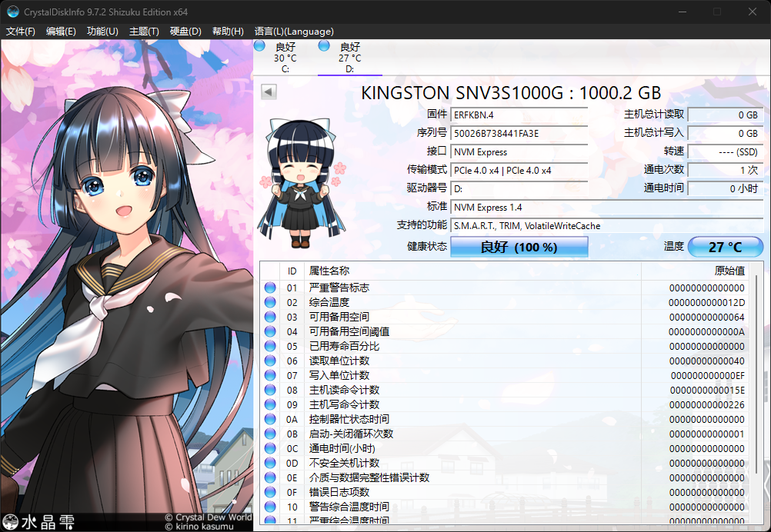Click the 原始值 column header

point(695,271)
